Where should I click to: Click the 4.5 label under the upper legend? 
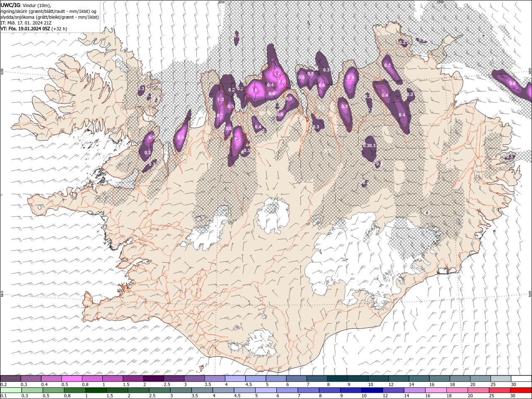[x=248, y=384]
